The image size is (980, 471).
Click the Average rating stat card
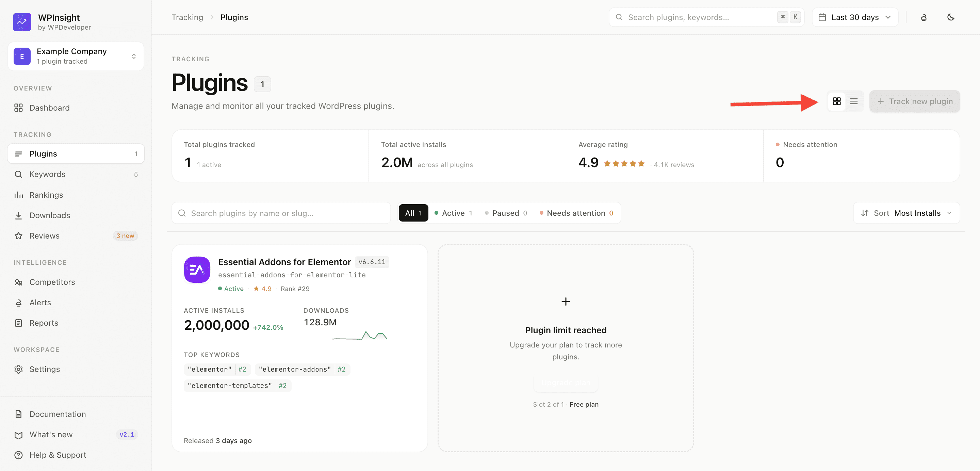[665, 156]
